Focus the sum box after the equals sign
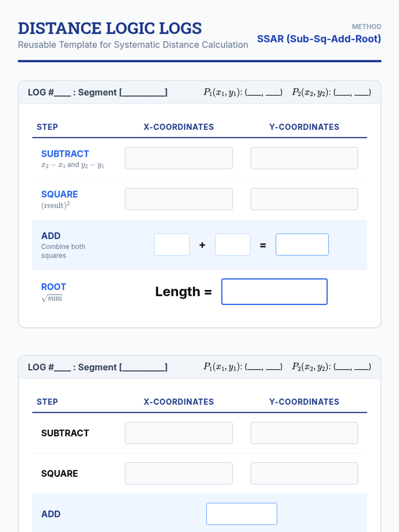Screen dimensions: 399x532 click(302, 245)
